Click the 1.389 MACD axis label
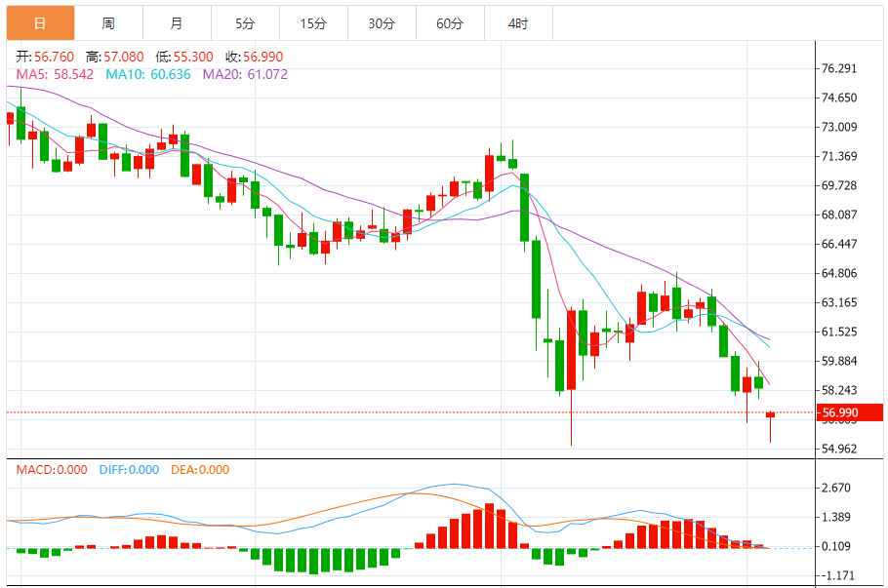The height and width of the screenshot is (588, 888). [836, 517]
